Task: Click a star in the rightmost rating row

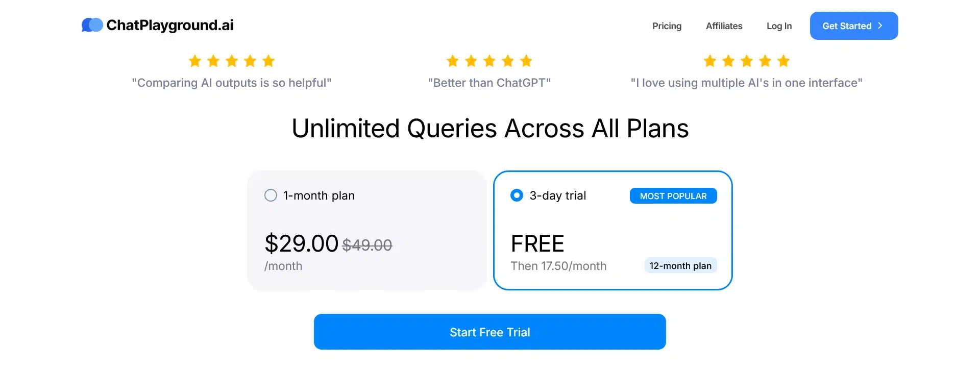Action: pos(746,61)
